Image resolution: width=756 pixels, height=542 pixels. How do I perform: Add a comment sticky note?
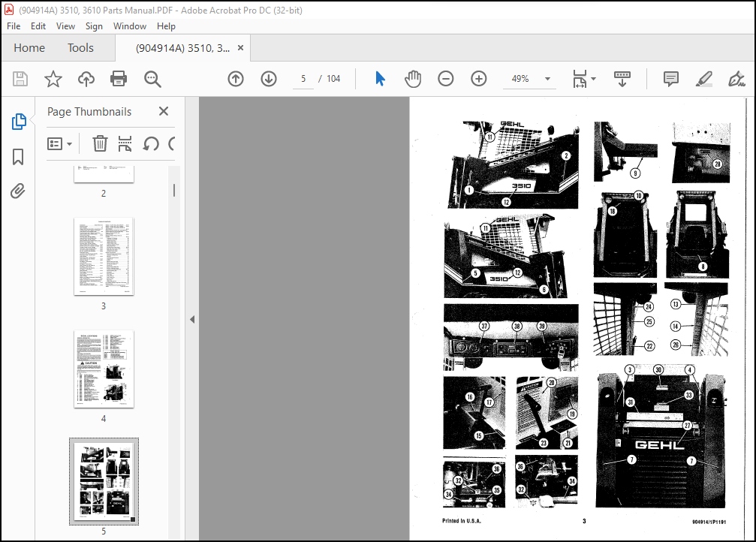(670, 79)
